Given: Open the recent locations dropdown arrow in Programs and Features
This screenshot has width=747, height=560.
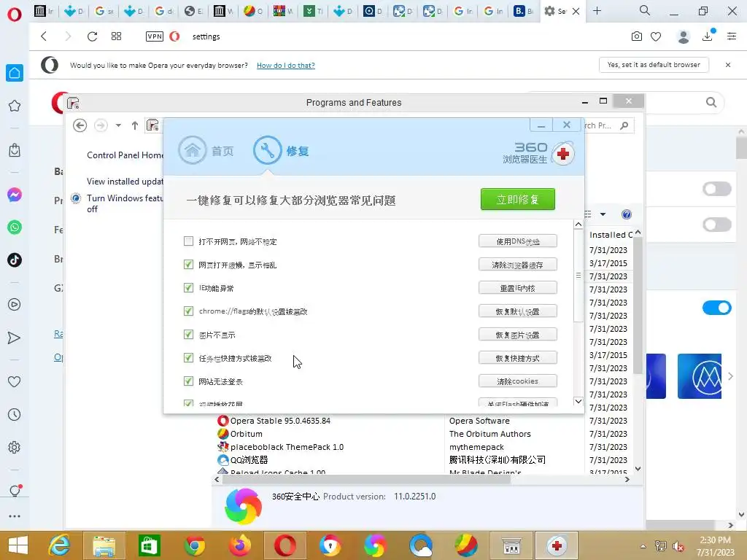Looking at the screenshot, I should click(x=118, y=125).
